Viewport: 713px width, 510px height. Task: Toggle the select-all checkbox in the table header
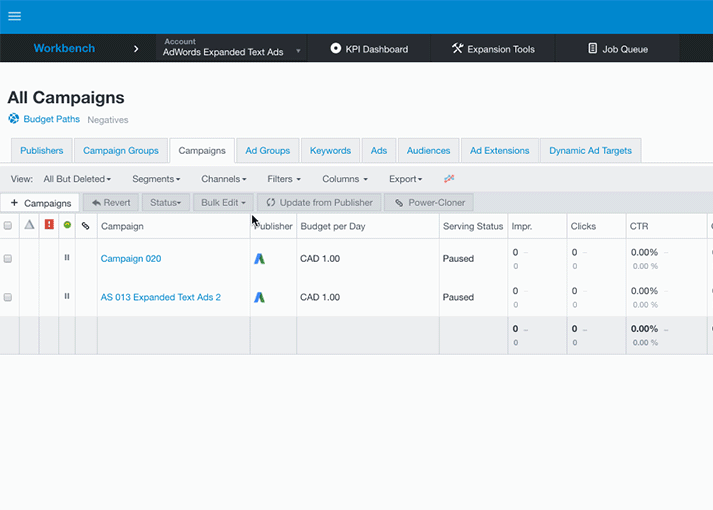8,226
